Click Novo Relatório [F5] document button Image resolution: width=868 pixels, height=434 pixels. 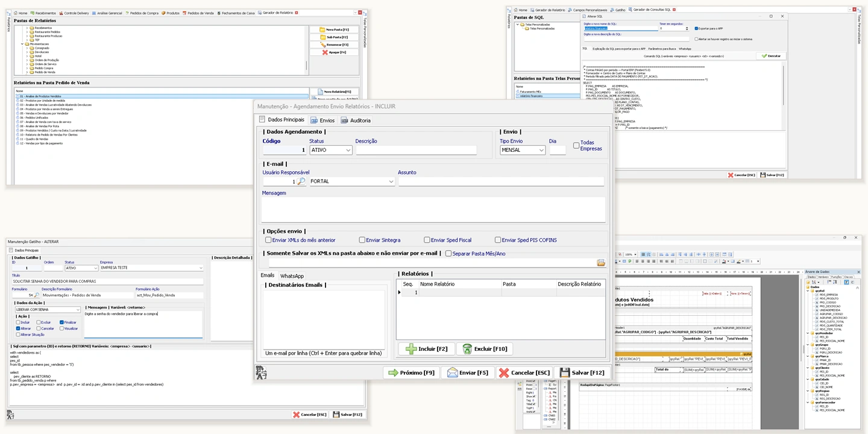point(334,92)
